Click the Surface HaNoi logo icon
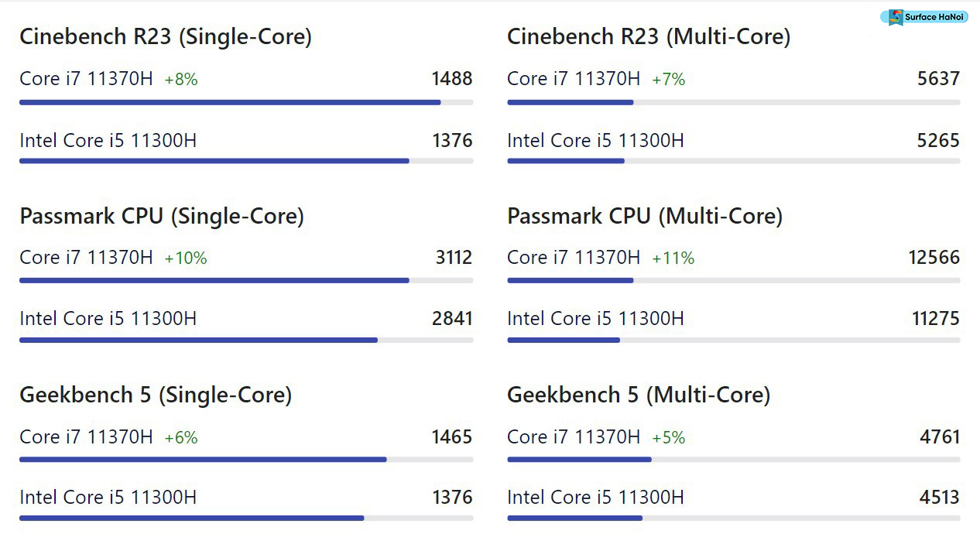The width and height of the screenshot is (980, 551). (896, 17)
